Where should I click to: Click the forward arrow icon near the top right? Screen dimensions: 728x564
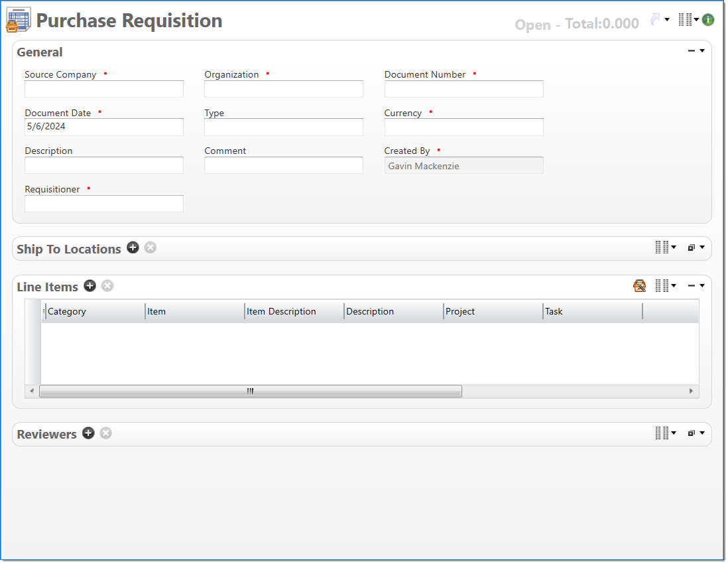click(654, 18)
